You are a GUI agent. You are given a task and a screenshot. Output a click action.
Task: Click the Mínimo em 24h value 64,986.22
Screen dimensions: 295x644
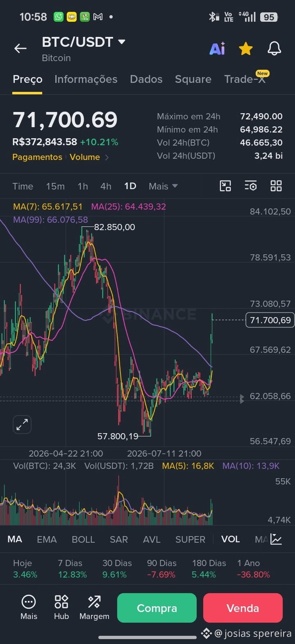coord(261,130)
